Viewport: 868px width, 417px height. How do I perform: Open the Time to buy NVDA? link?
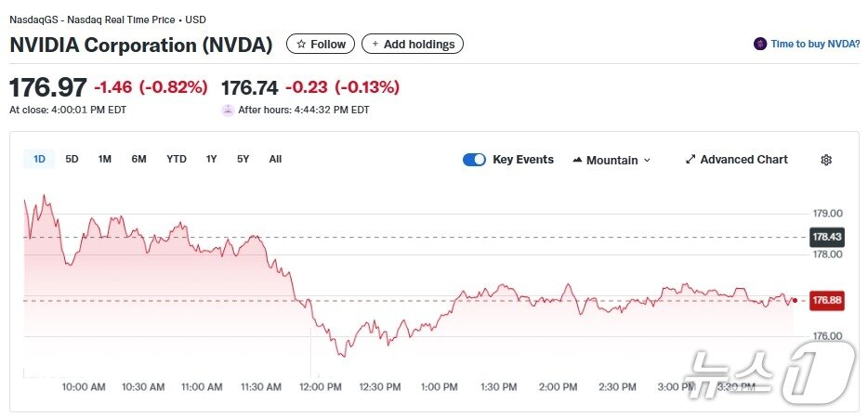pos(815,44)
